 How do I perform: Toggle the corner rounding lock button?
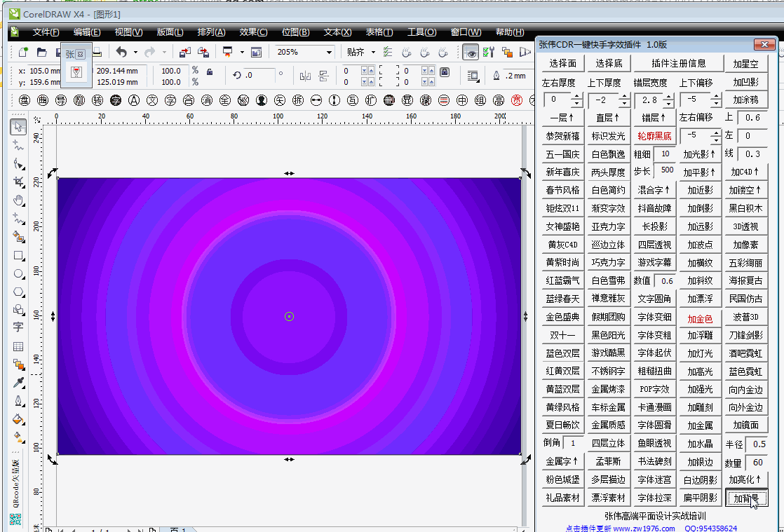pyautogui.click(x=444, y=72)
